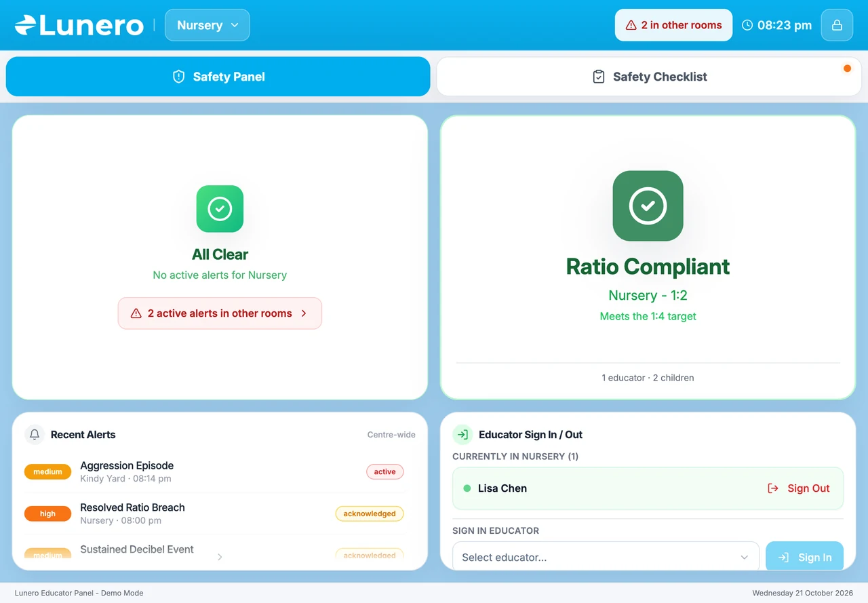Click the Wednesday 21 October 2026 date
Image resolution: width=868 pixels, height=603 pixels.
(x=802, y=593)
